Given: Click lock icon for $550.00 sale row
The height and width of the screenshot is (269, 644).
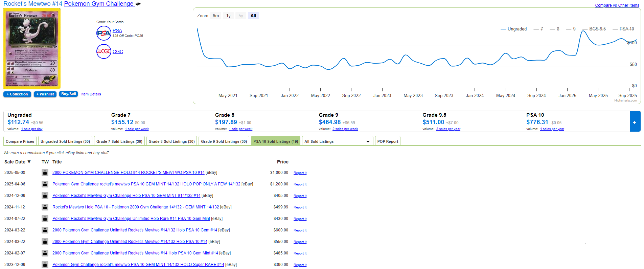Looking at the screenshot, I should pos(45,242).
